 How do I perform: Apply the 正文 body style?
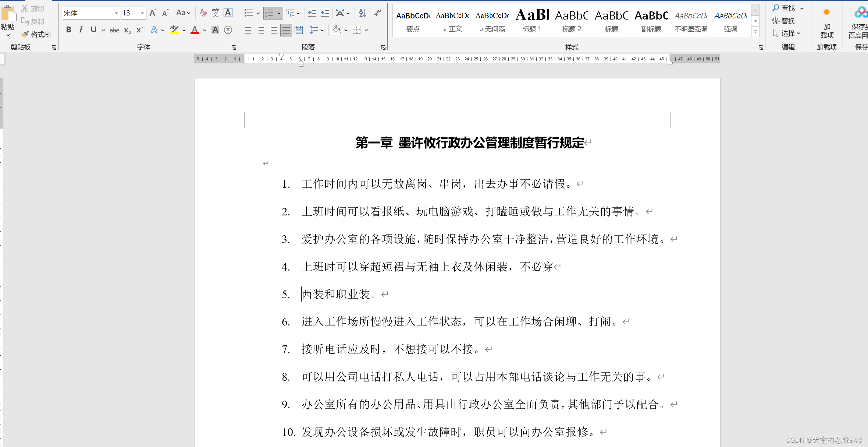pyautogui.click(x=452, y=21)
